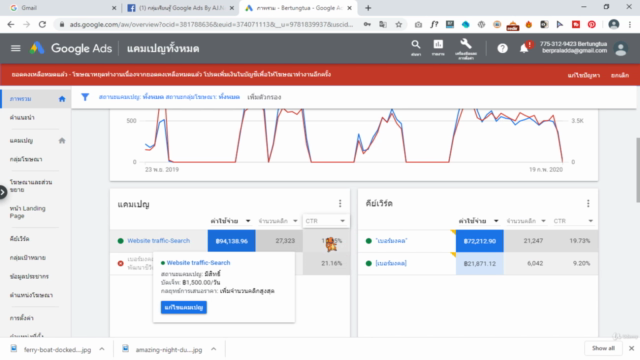The height and width of the screenshot is (360, 640).
Task: Select ภาพรวม in sidebar
Action: click(x=20, y=99)
